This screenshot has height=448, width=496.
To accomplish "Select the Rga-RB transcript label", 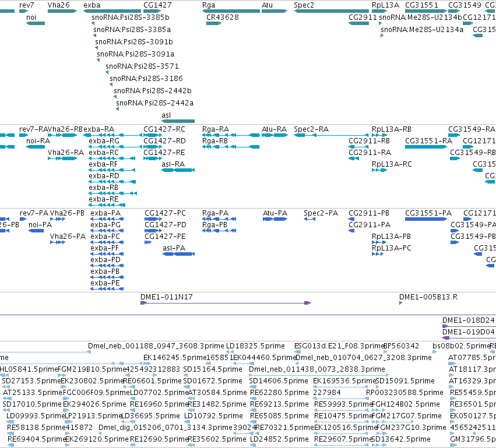I will [x=215, y=141].
